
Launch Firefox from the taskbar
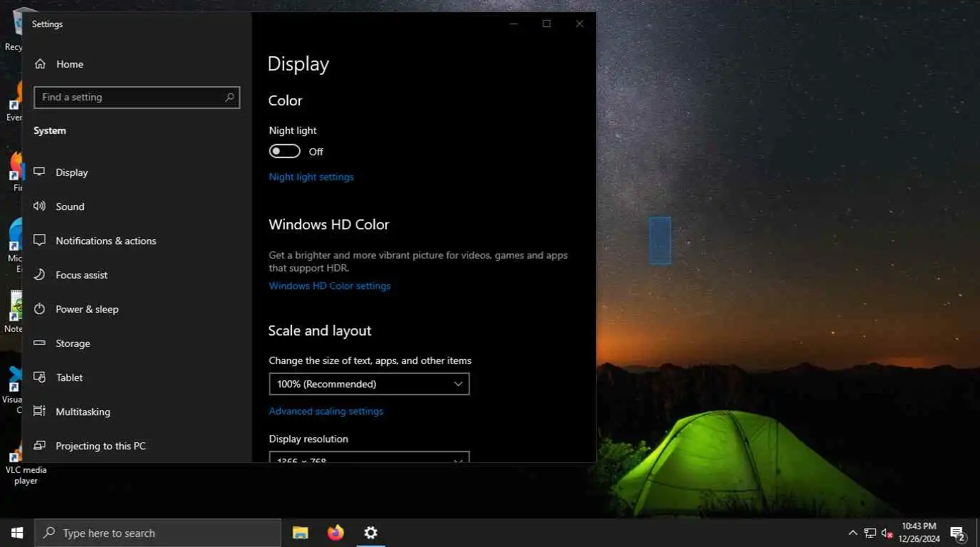pyautogui.click(x=335, y=533)
